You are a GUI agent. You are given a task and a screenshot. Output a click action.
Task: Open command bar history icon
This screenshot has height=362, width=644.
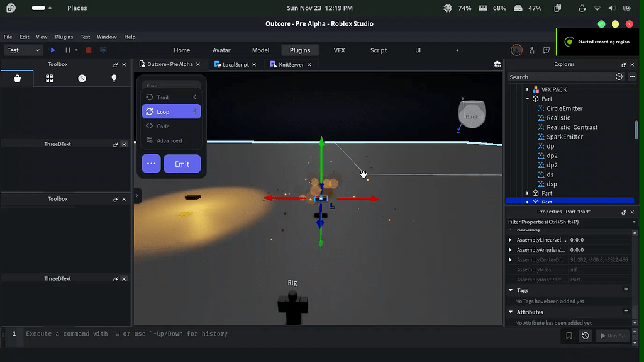[586, 336]
